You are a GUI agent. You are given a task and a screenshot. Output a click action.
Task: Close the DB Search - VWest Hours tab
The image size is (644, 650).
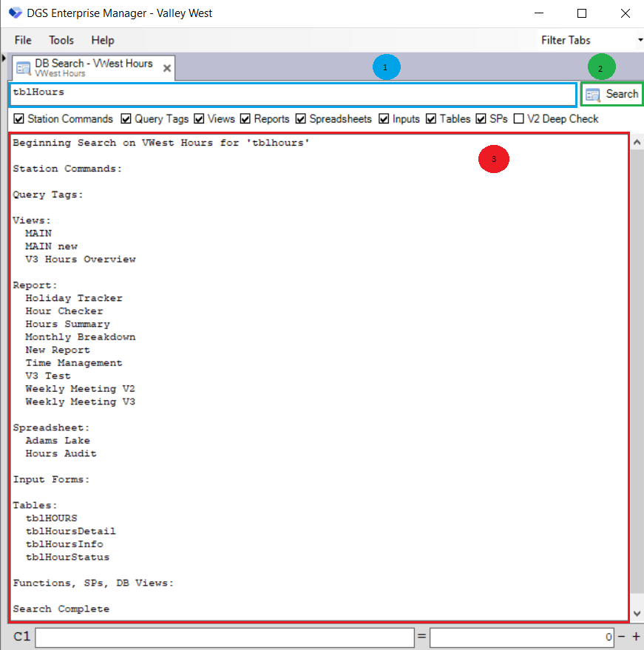tap(166, 67)
